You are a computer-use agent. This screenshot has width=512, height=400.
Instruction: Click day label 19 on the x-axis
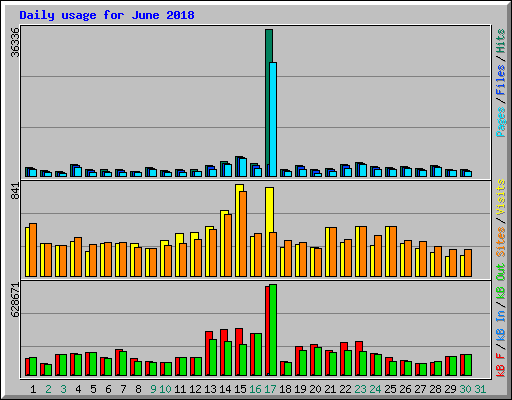coord(300,389)
